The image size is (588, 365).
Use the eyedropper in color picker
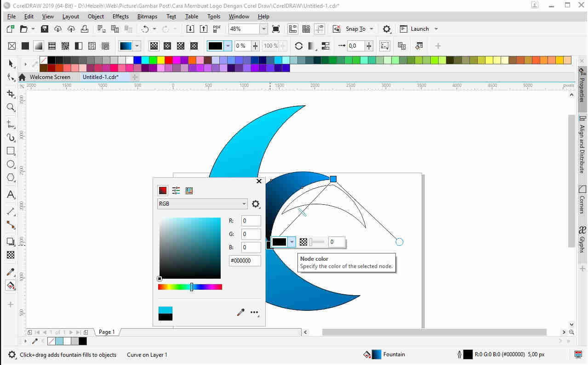(240, 313)
